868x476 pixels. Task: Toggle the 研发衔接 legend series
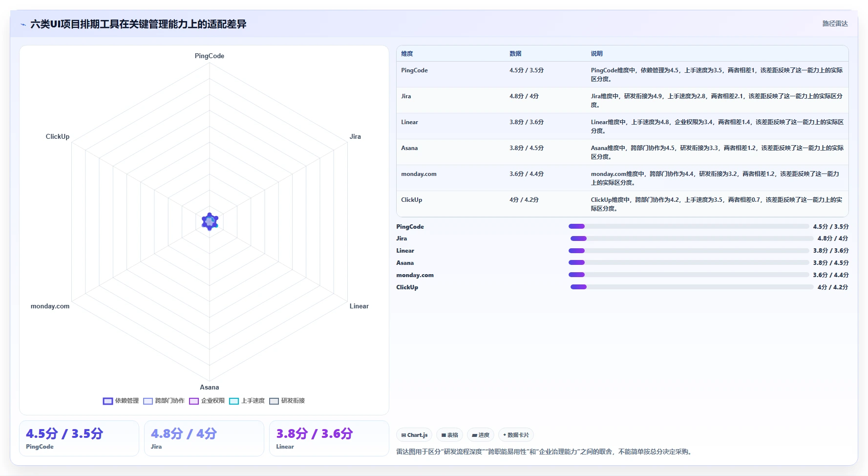pos(287,401)
